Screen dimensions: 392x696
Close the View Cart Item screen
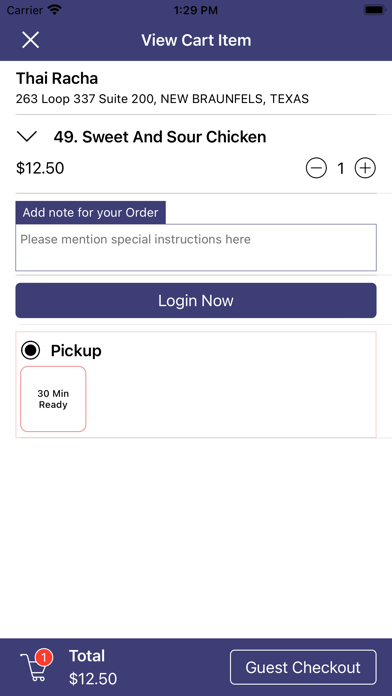(x=31, y=40)
